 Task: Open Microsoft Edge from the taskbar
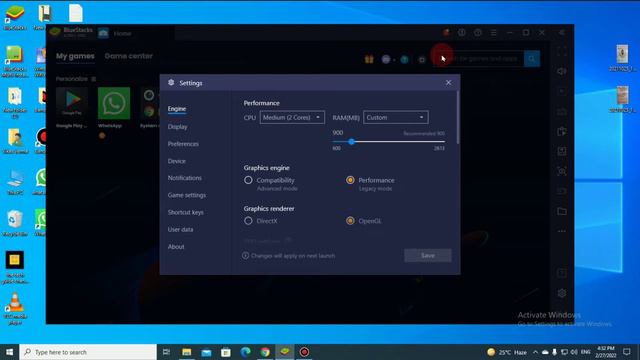click(245, 352)
